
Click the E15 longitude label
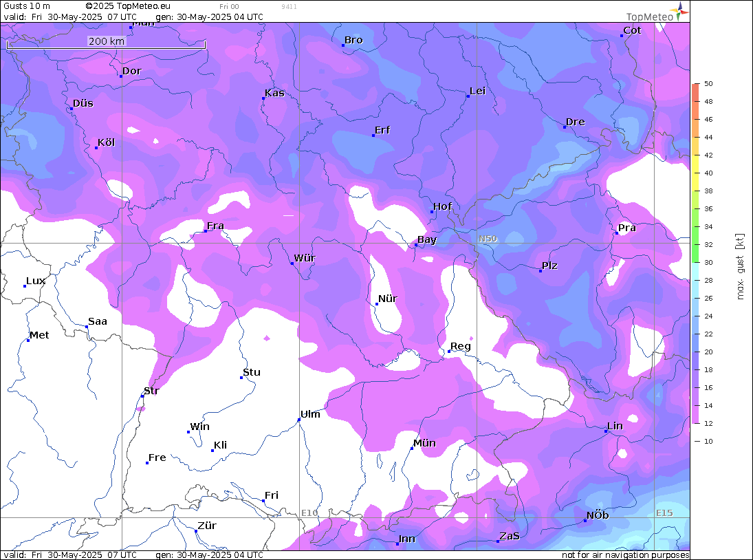point(664,513)
